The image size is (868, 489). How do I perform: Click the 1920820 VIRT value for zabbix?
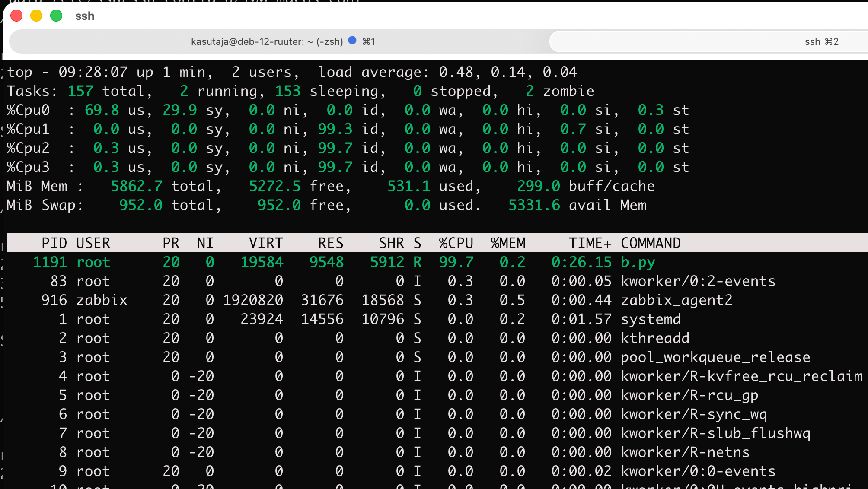coord(253,300)
